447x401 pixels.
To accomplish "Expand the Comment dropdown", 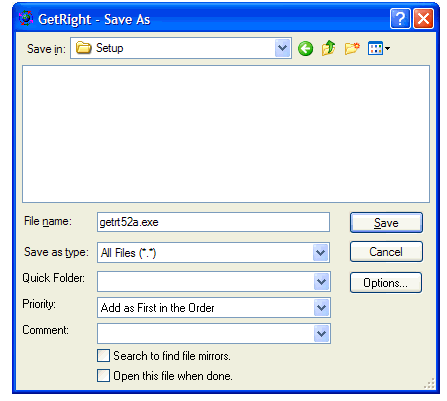I will 322,333.
